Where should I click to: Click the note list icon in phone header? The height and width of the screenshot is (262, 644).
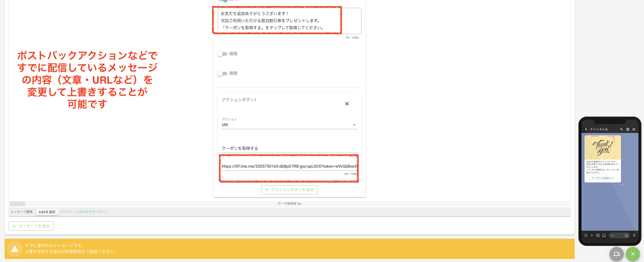point(628,129)
